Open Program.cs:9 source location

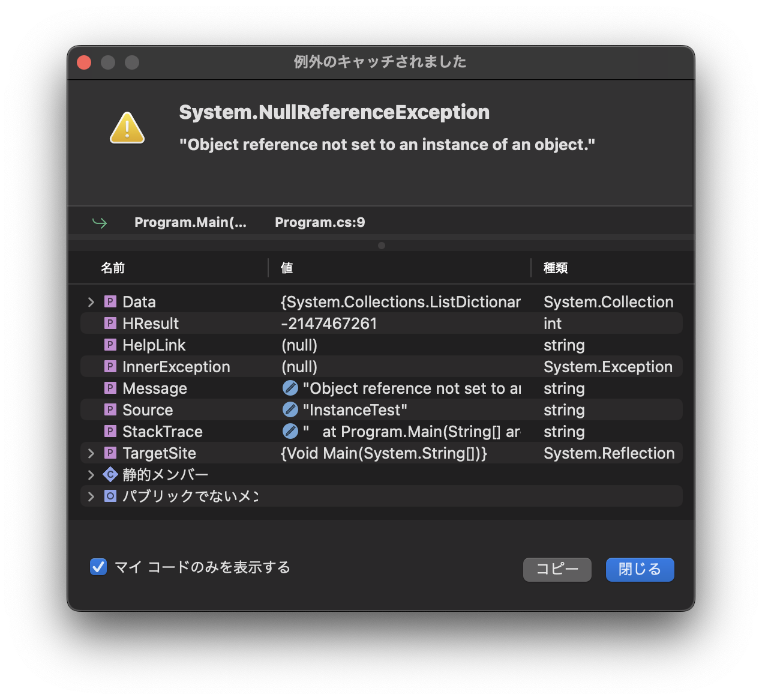point(320,222)
